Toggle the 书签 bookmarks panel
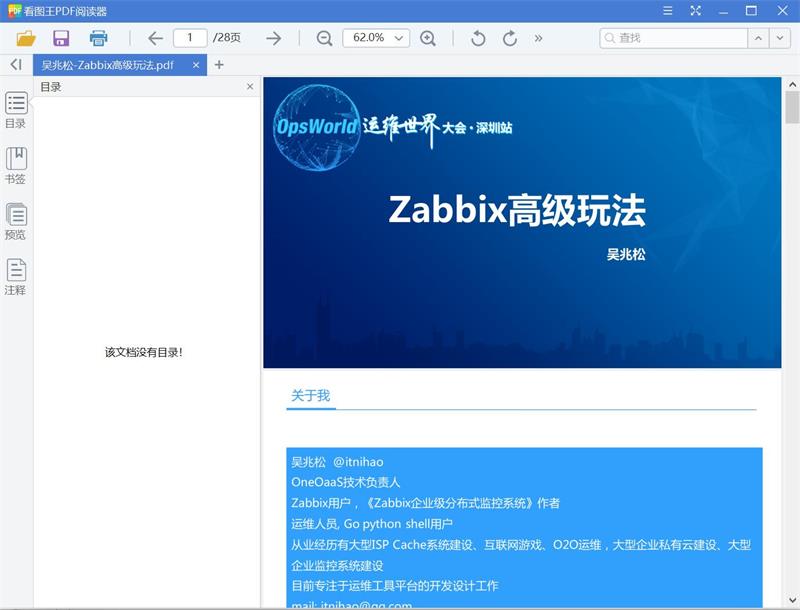This screenshot has height=610, width=800. point(15,163)
